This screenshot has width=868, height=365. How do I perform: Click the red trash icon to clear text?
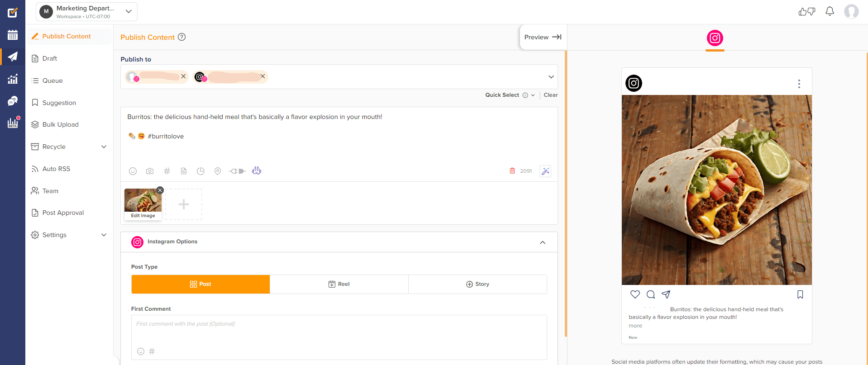click(x=512, y=171)
